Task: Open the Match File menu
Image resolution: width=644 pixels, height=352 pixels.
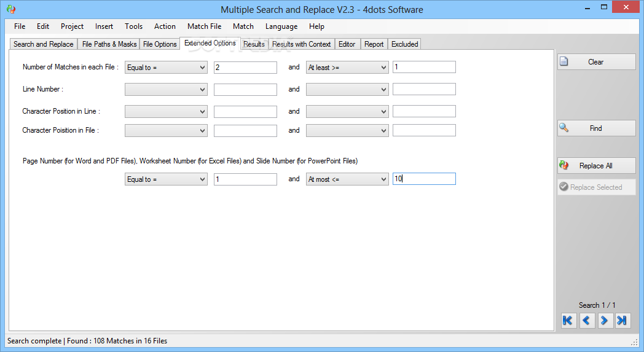Action: (204, 26)
